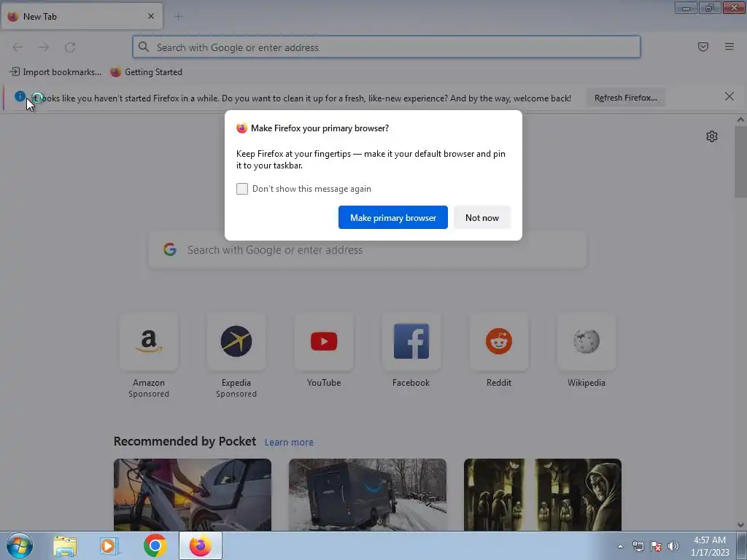Open Windows Start menu orb
The image size is (747, 560).
click(x=20, y=545)
